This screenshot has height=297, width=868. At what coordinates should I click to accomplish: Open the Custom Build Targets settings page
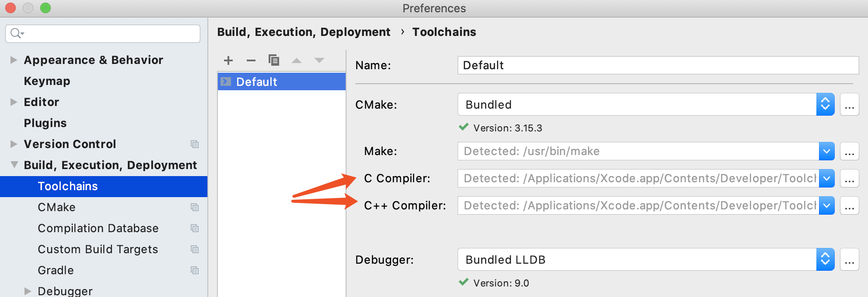point(98,249)
